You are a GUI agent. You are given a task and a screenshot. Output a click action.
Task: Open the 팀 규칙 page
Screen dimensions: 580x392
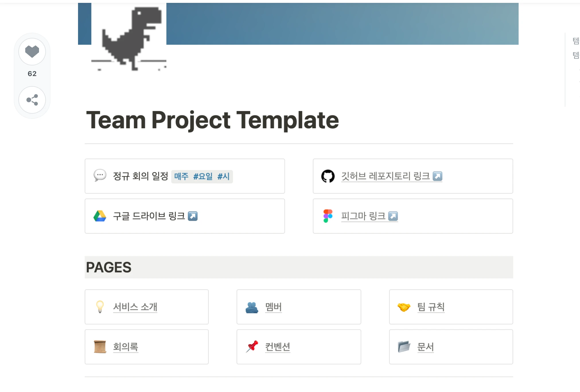(x=431, y=307)
